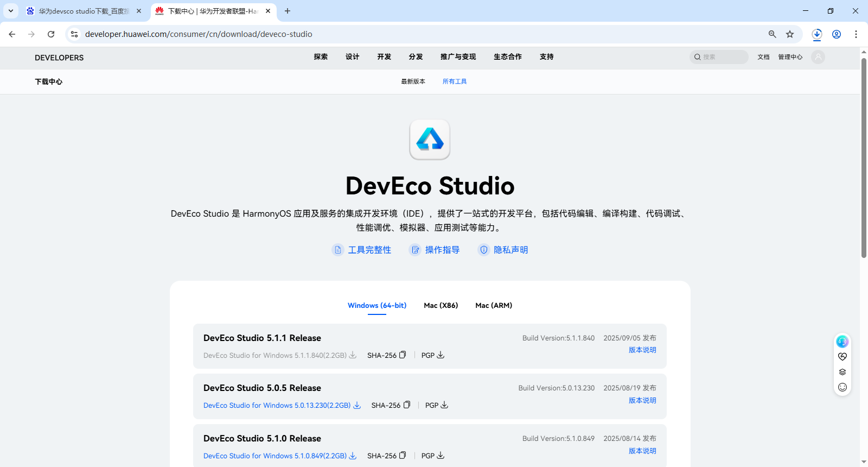
Task: Click the 2025/08/19 发布 date text
Action: point(630,388)
